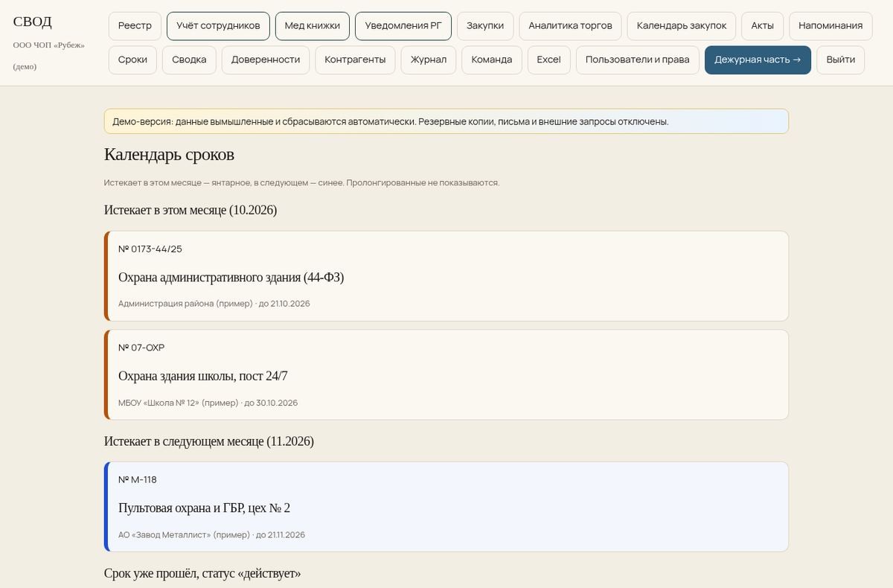Click the demo-version notice banner
Image resolution: width=893 pixels, height=588 pixels.
point(446,121)
